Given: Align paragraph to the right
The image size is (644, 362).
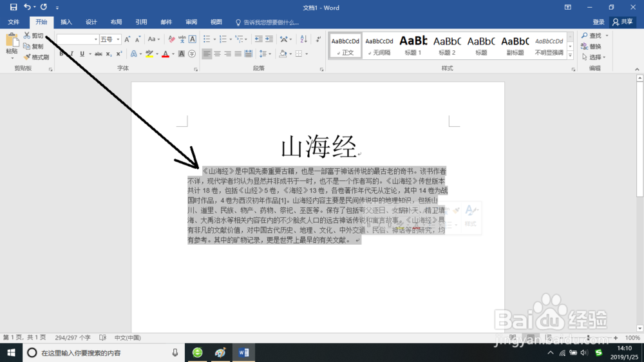Looking at the screenshot, I should click(227, 54).
